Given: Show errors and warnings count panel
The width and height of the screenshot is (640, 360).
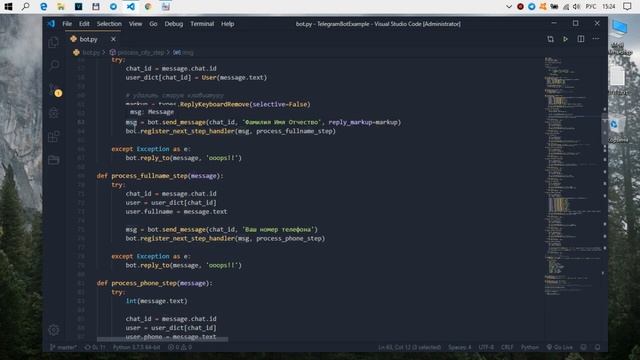Looking at the screenshot, I should point(180,347).
